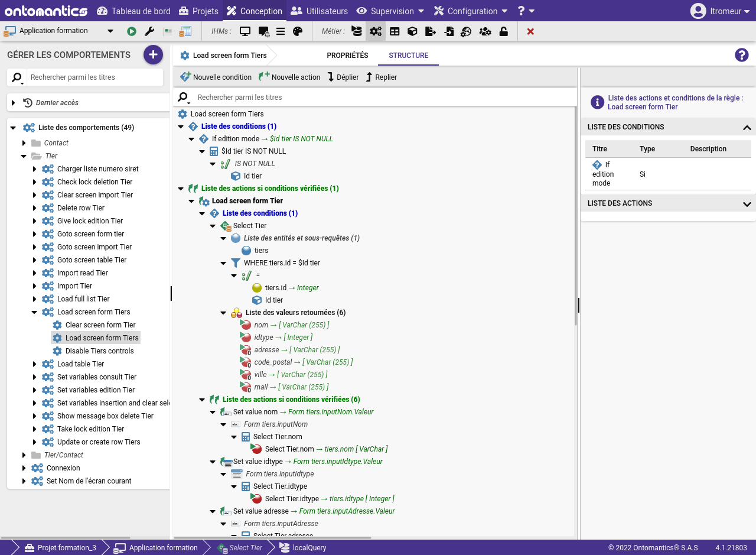
Task: Collapse the Liste des comportements tree
Action: click(14, 128)
